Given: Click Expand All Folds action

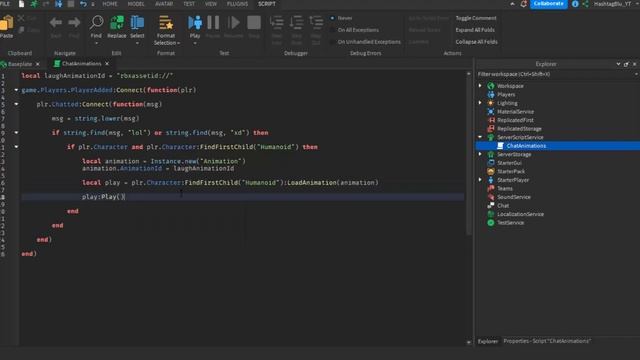Looking at the screenshot, I should [x=475, y=30].
